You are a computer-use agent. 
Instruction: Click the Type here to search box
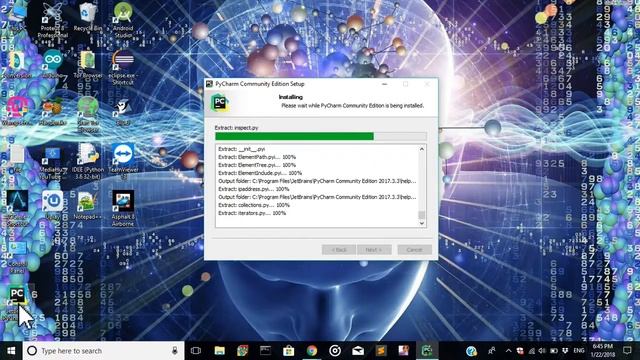[103, 351]
